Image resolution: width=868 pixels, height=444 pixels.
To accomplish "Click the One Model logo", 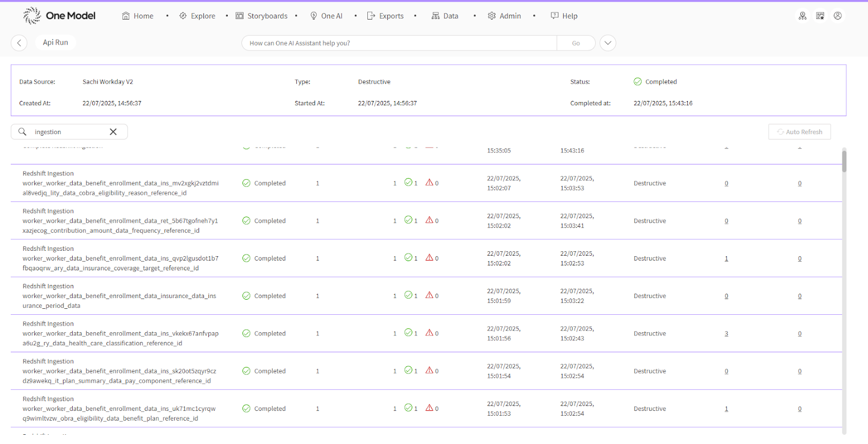I will [60, 16].
